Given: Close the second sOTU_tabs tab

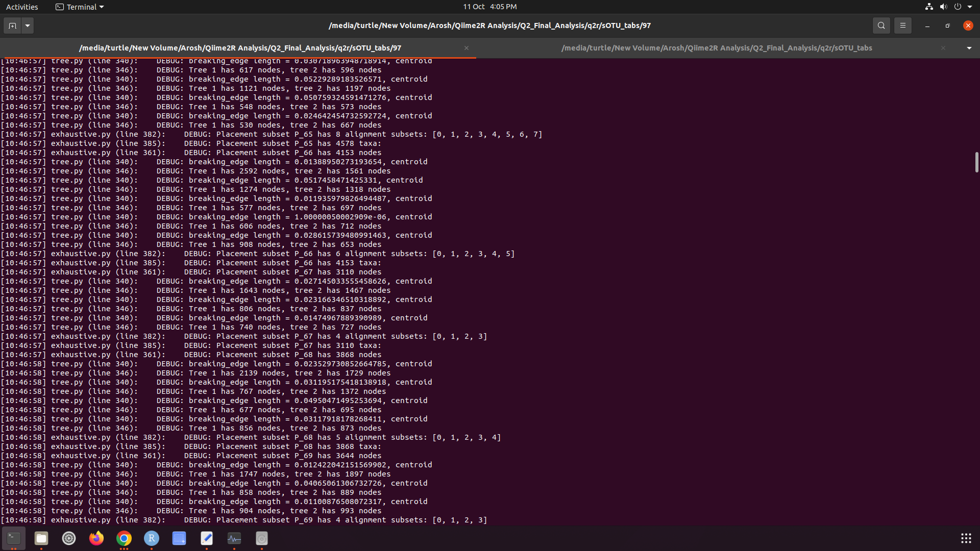Looking at the screenshot, I should click(943, 48).
